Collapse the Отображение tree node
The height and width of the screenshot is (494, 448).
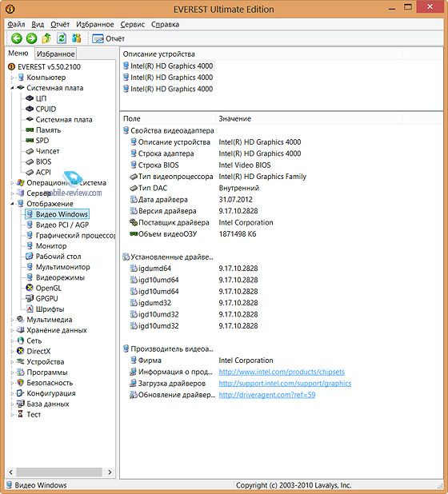point(12,204)
